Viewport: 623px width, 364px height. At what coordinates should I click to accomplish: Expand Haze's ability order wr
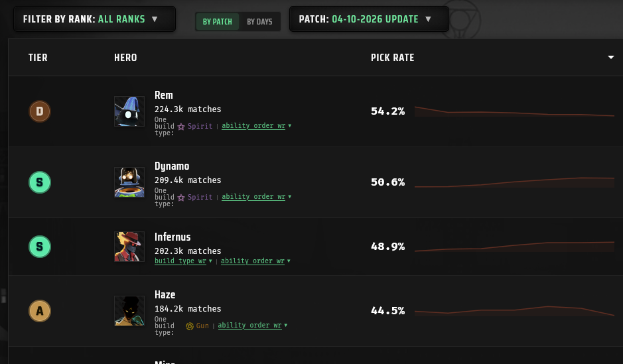point(252,326)
